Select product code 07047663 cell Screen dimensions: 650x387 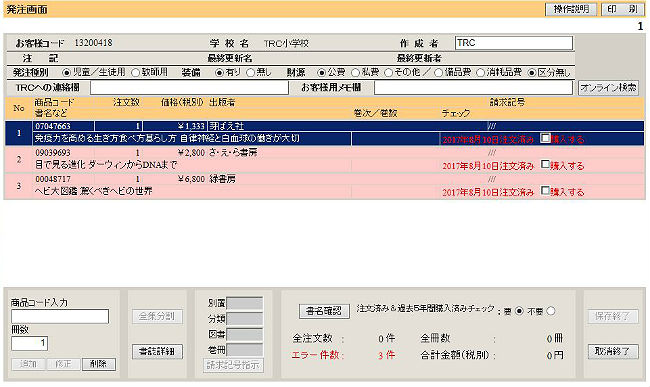tap(64, 126)
